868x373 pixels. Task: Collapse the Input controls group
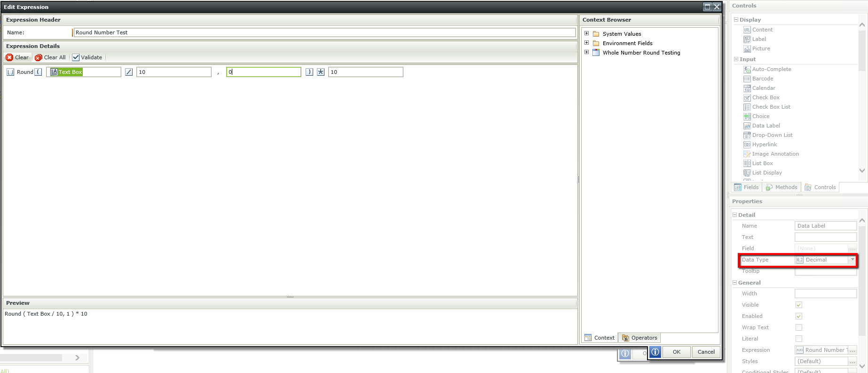(x=736, y=59)
